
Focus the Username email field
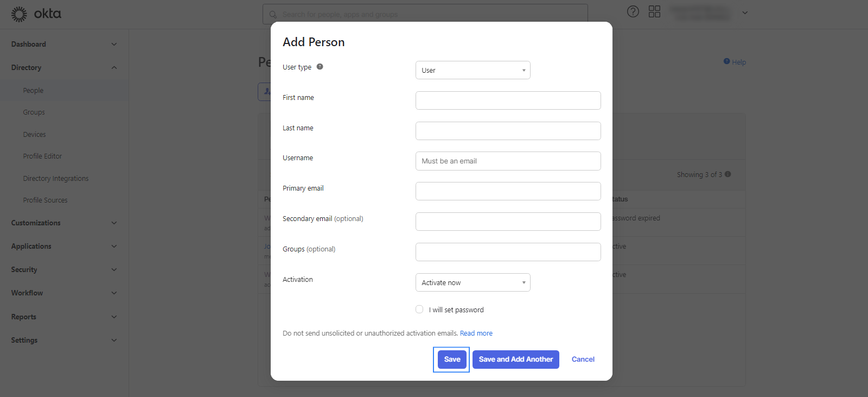(x=508, y=161)
